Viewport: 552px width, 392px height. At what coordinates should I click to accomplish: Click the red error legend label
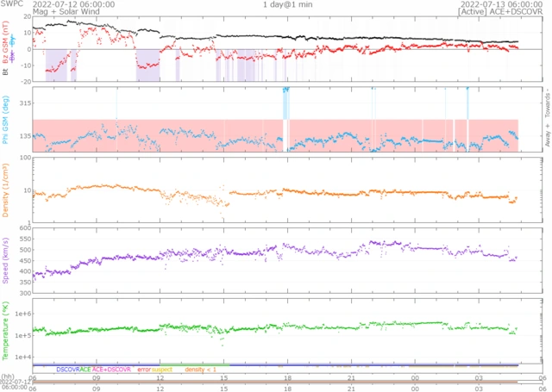tap(144, 370)
